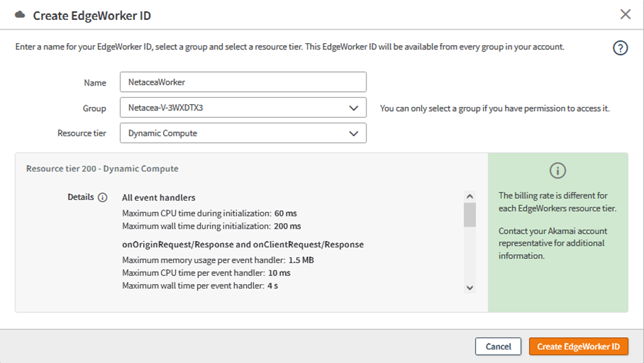Click the details scrollbar down arrow
The image size is (644, 363).
tap(469, 288)
